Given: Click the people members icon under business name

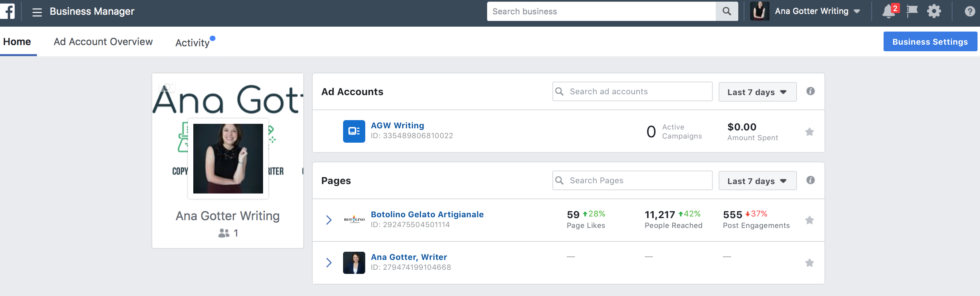Looking at the screenshot, I should [224, 233].
